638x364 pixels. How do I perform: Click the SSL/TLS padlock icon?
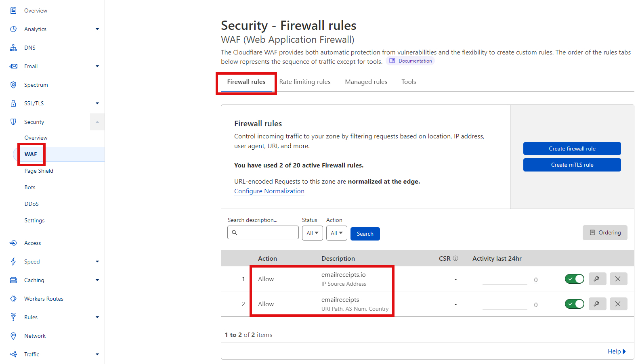(x=13, y=103)
